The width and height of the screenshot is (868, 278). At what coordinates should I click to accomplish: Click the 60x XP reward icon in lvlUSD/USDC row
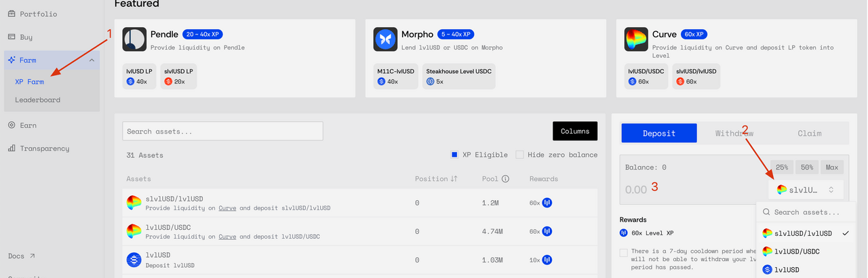(x=547, y=231)
